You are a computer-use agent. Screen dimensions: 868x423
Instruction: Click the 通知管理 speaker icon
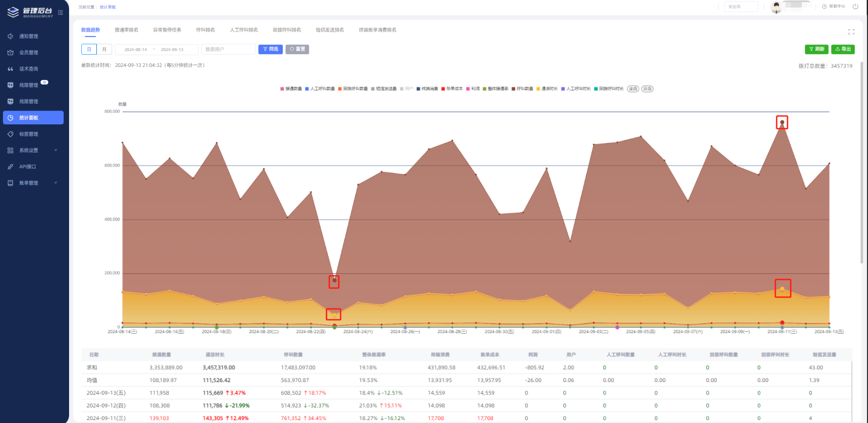[10, 36]
